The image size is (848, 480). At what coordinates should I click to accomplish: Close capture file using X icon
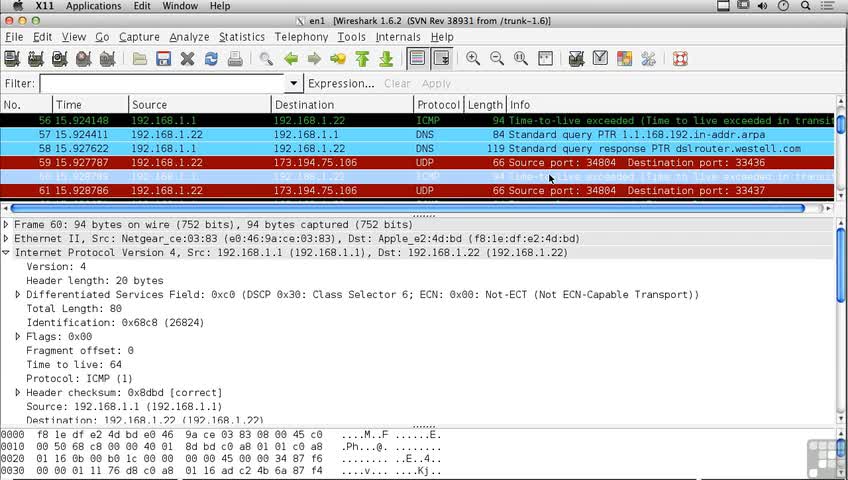(x=187, y=58)
